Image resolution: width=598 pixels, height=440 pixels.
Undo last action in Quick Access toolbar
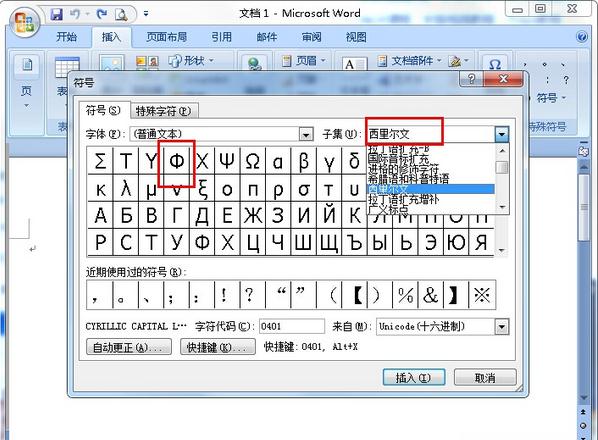pos(75,14)
